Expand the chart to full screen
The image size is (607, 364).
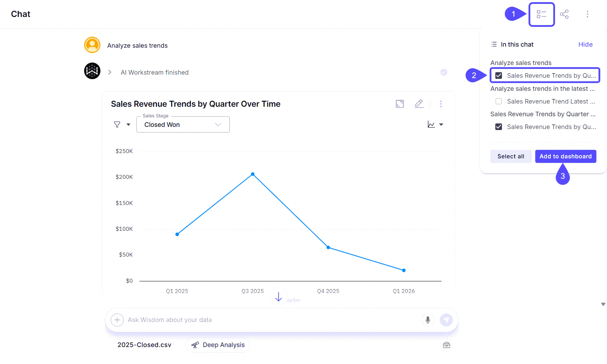click(399, 104)
